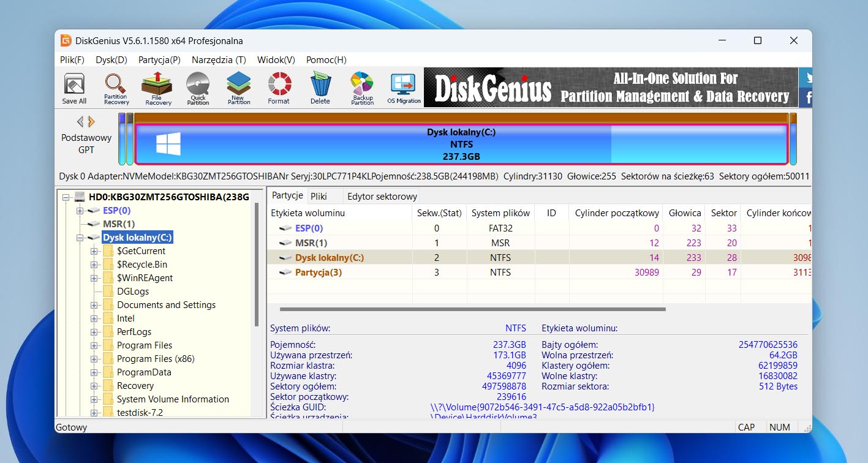868x463 pixels.
Task: Select MSR(1) in the disk tree
Action: pyautogui.click(x=119, y=224)
